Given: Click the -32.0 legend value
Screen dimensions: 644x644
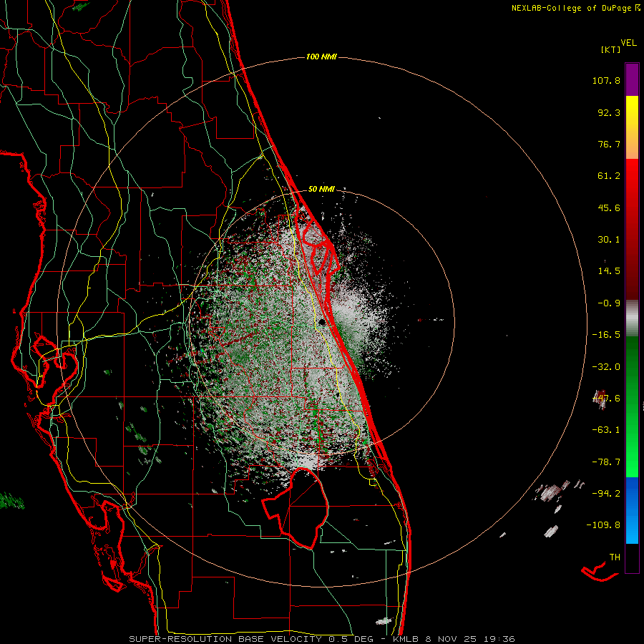Looking at the screenshot, I should [606, 367].
